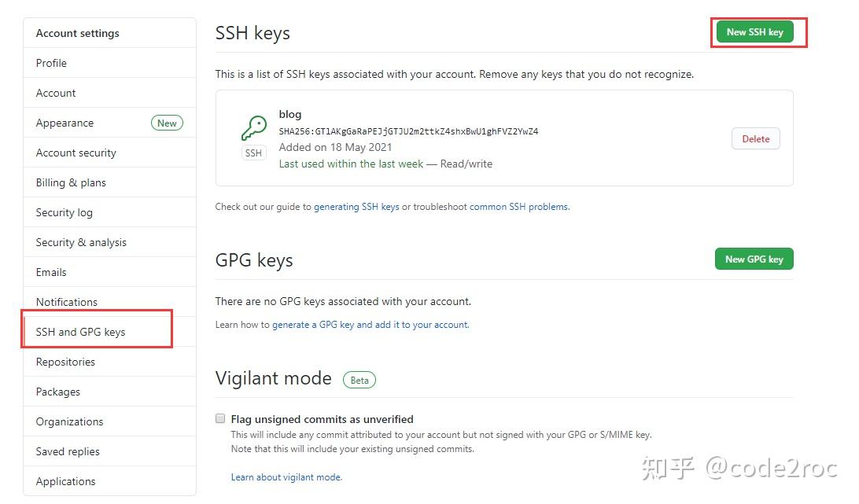The width and height of the screenshot is (859, 504).
Task: Open Saved replies settings
Action: tap(67, 451)
